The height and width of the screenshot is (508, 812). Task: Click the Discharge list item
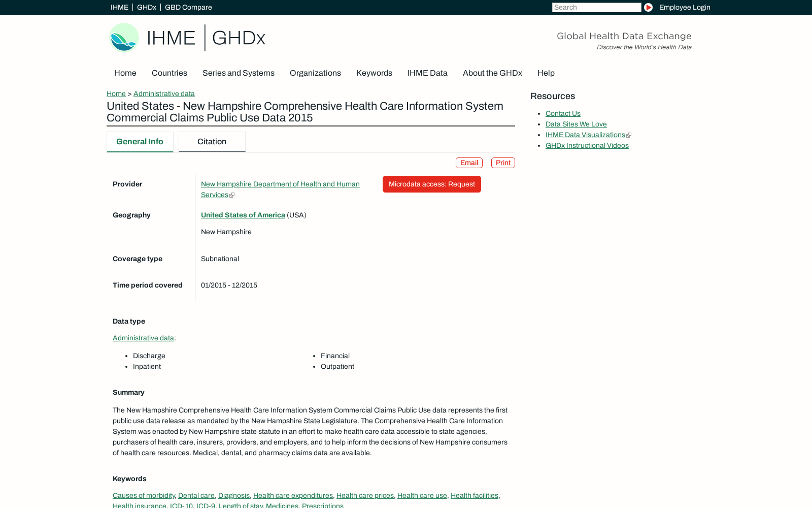(149, 356)
